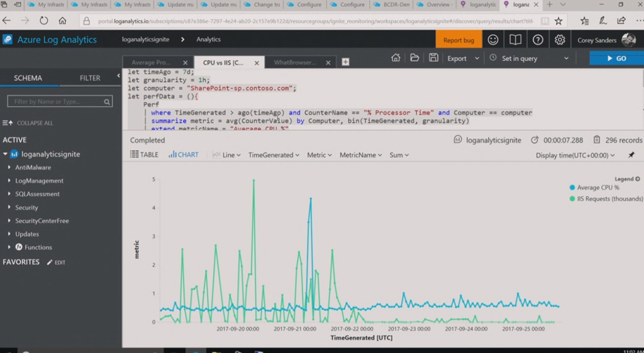The width and height of the screenshot is (644, 353).
Task: Pin the chart using the pin icon
Action: [631, 155]
